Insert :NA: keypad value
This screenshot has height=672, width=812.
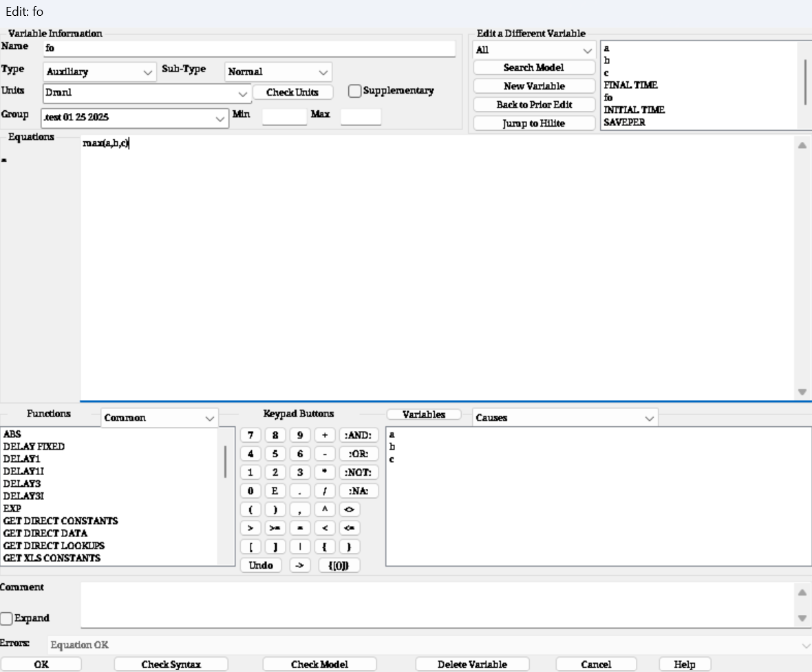(359, 491)
